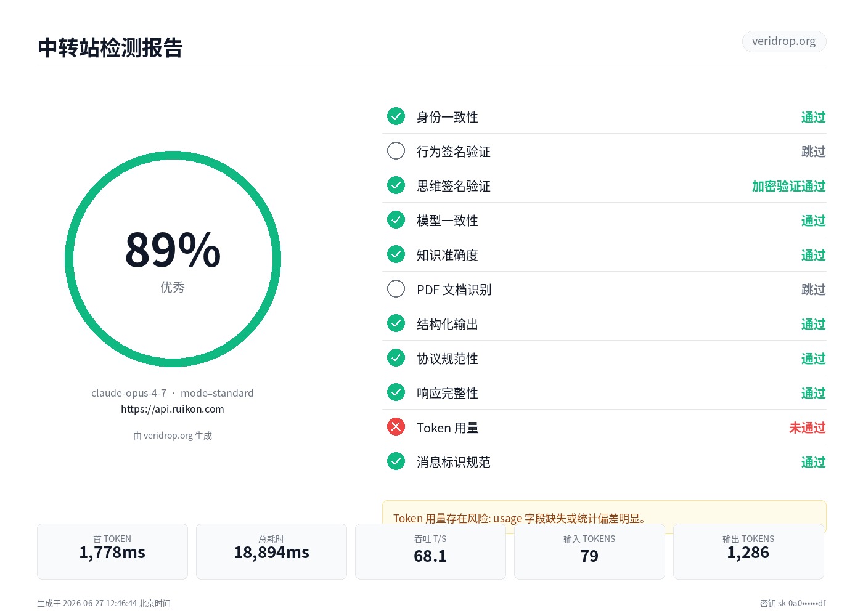Select the 吞吐 T/S 68.1 card

click(x=430, y=551)
